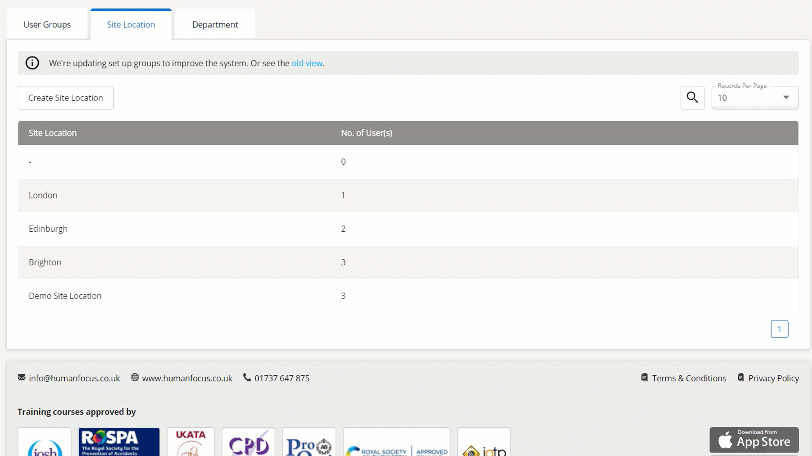
Task: Click the UKATA logo
Action: tap(190, 442)
